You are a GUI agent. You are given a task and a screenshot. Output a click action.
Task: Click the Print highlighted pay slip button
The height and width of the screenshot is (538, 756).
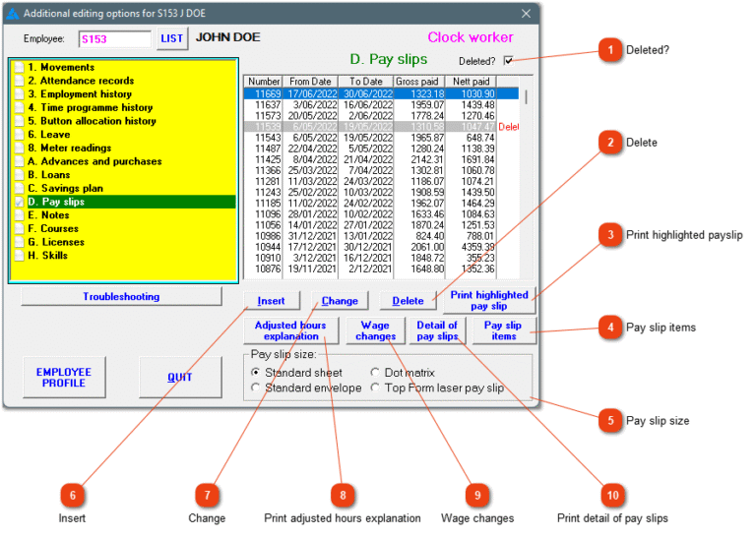[489, 300]
